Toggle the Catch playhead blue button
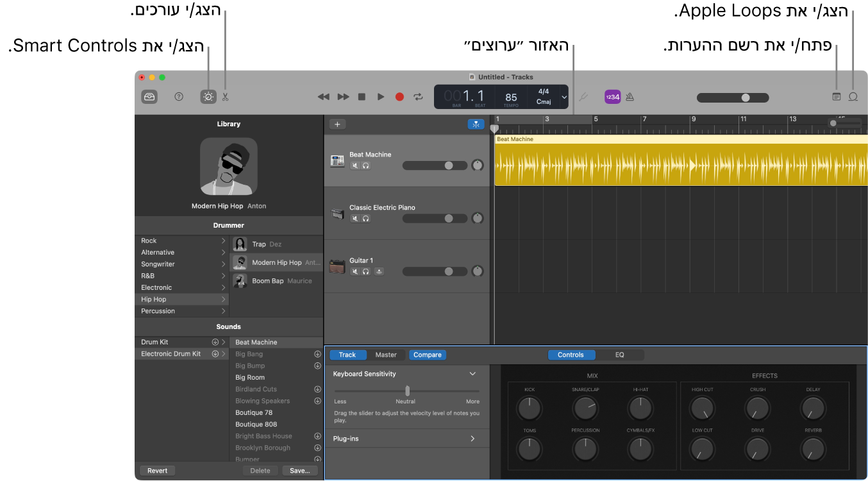This screenshot has width=868, height=481. coord(476,124)
